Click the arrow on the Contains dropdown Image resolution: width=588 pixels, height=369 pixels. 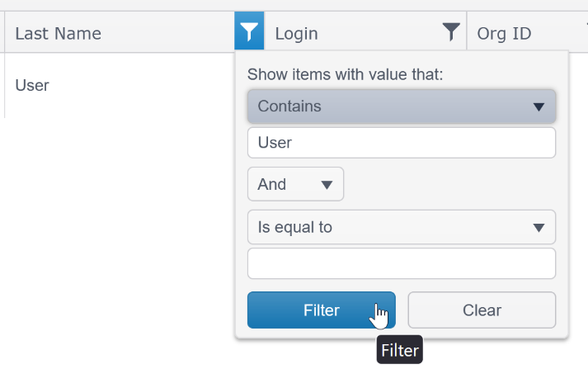[x=539, y=107]
